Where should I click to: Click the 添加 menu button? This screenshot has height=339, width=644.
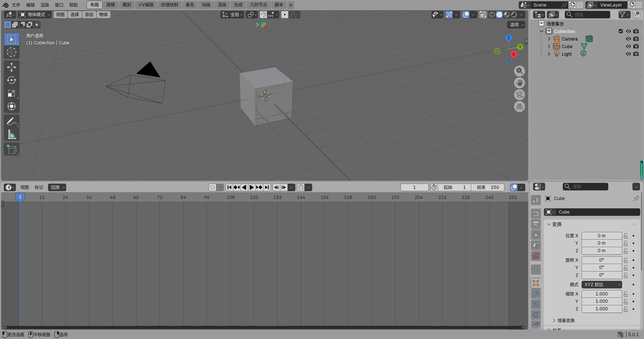(x=89, y=15)
